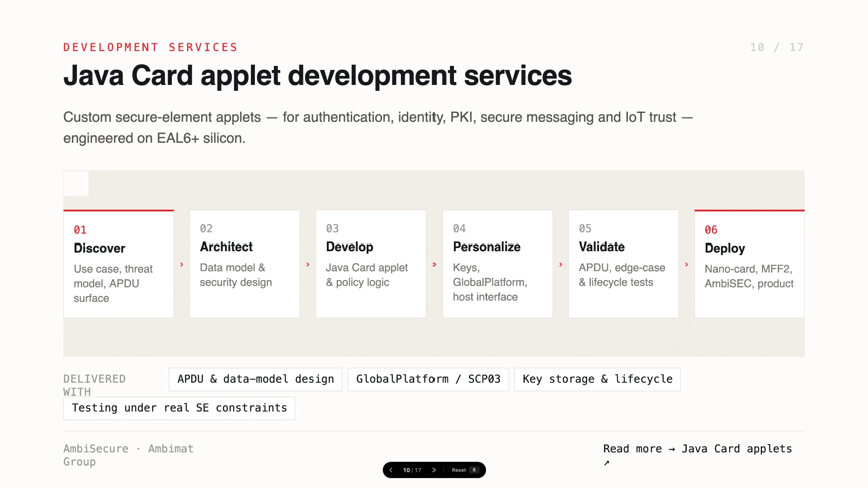
Task: Advance to next slide using right chevron
Action: point(434,470)
